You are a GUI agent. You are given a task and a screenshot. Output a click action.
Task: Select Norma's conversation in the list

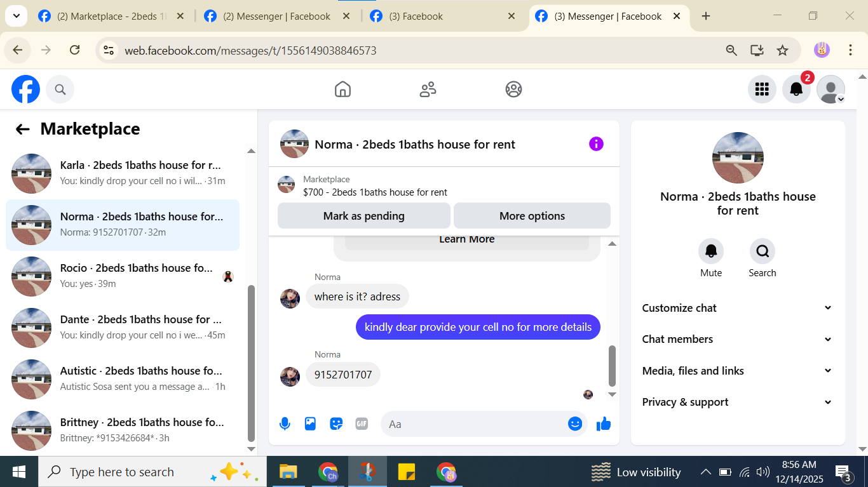coord(123,225)
